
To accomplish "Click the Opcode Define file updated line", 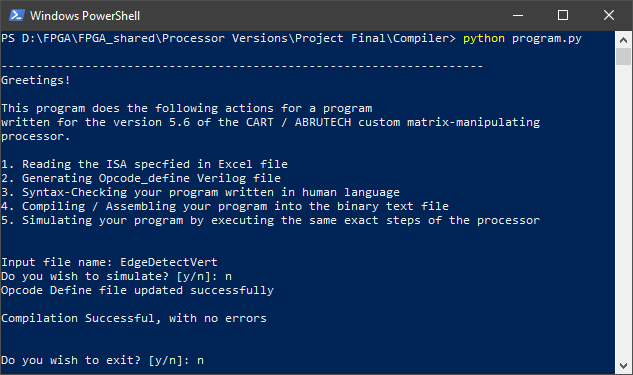I will (x=137, y=290).
